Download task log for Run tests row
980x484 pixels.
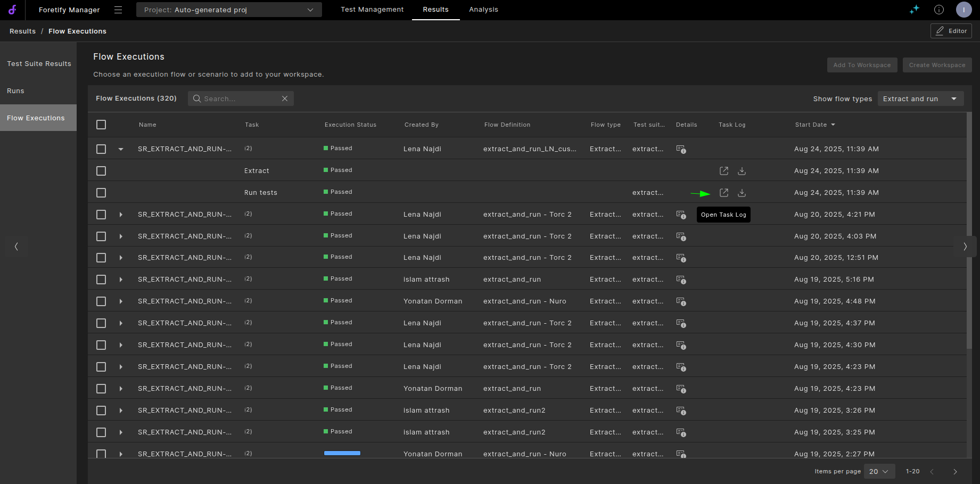coord(742,193)
